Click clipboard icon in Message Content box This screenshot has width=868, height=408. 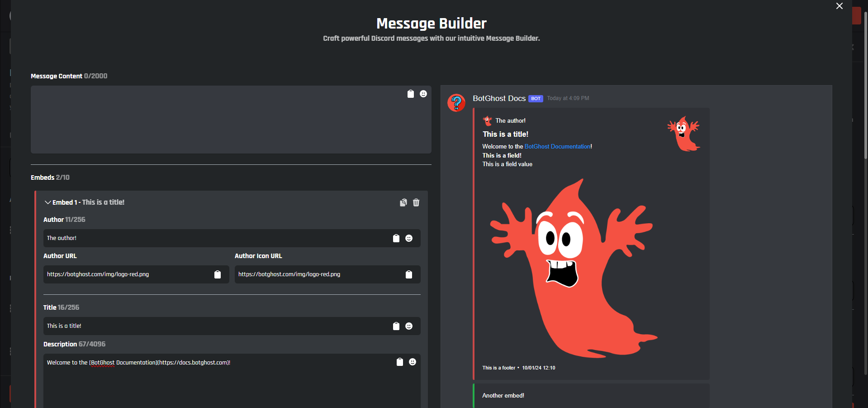pos(411,94)
